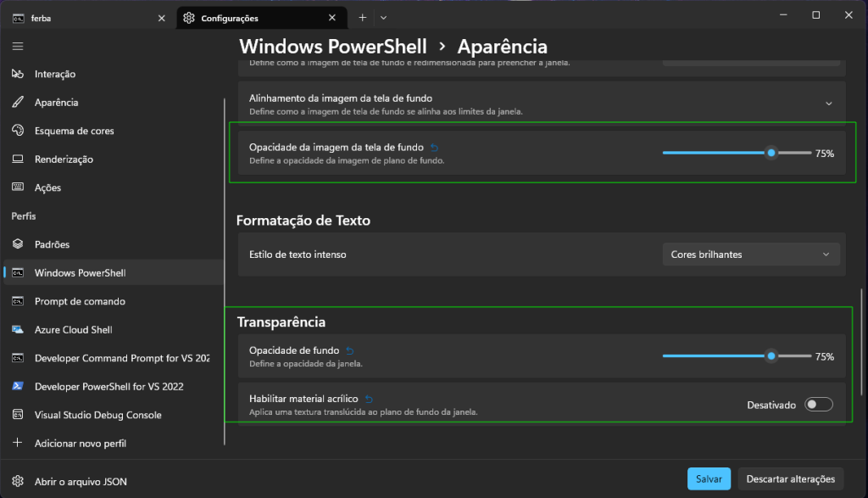Screen dimensions: 868x498
Task: Reset the background image opacity value
Action: click(x=435, y=148)
